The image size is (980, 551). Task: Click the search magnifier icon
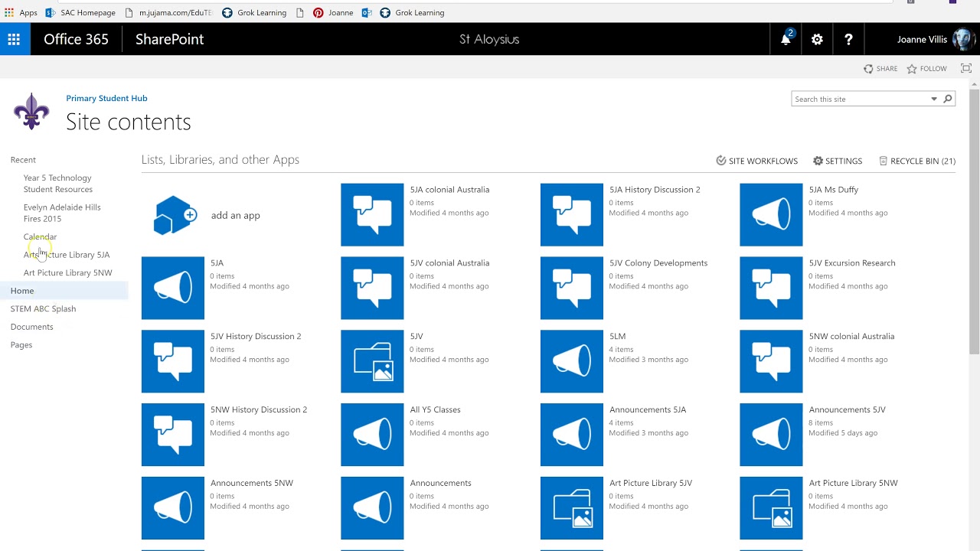coord(948,99)
